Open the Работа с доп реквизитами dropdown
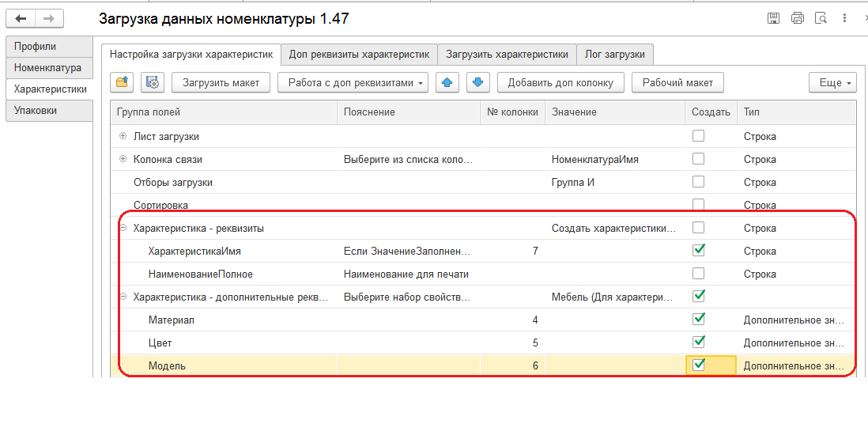Image resolution: width=868 pixels, height=443 pixels. [x=353, y=82]
